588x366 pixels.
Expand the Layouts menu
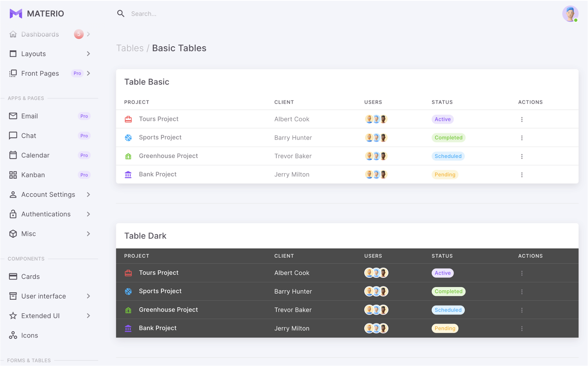click(33, 54)
